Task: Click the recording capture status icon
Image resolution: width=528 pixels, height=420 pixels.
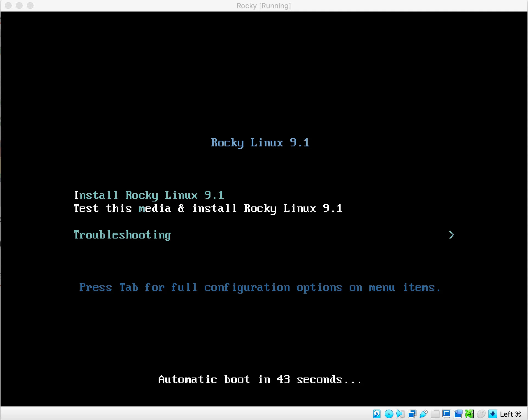Action: pos(458,414)
